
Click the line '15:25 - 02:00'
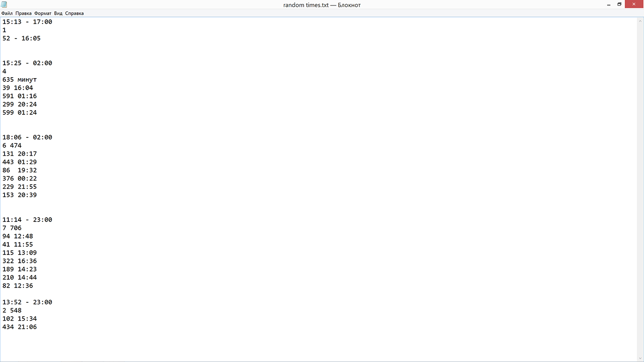(x=27, y=63)
